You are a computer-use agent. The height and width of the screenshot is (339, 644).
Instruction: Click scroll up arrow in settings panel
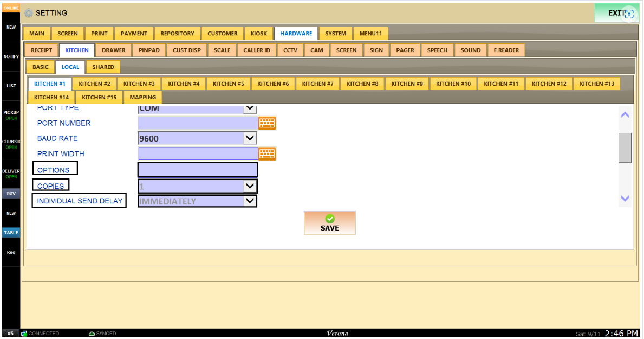625,115
